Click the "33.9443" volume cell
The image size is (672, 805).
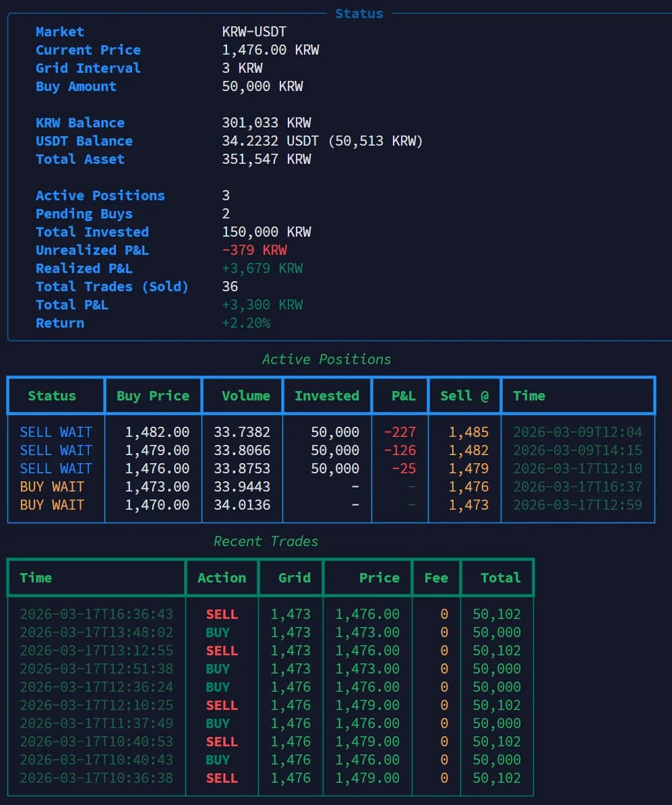(242, 487)
